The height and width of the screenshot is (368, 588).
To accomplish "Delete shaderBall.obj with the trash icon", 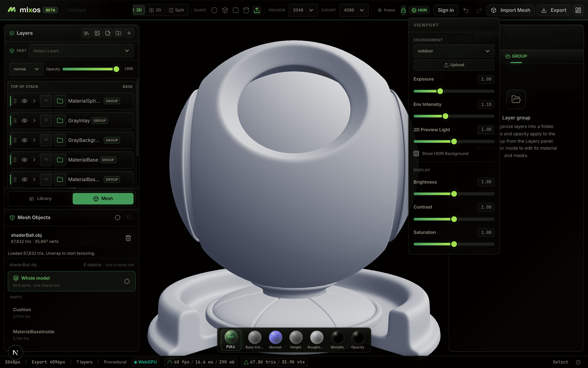I will coord(128,238).
